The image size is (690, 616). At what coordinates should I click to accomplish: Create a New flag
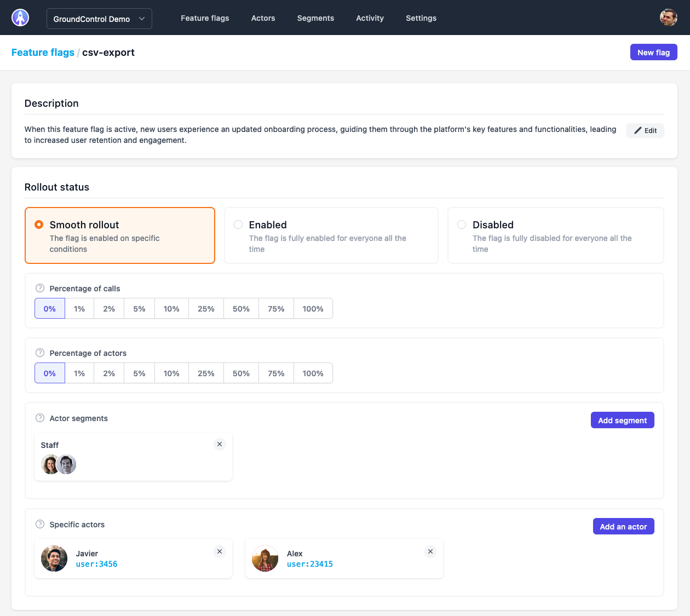coord(653,52)
